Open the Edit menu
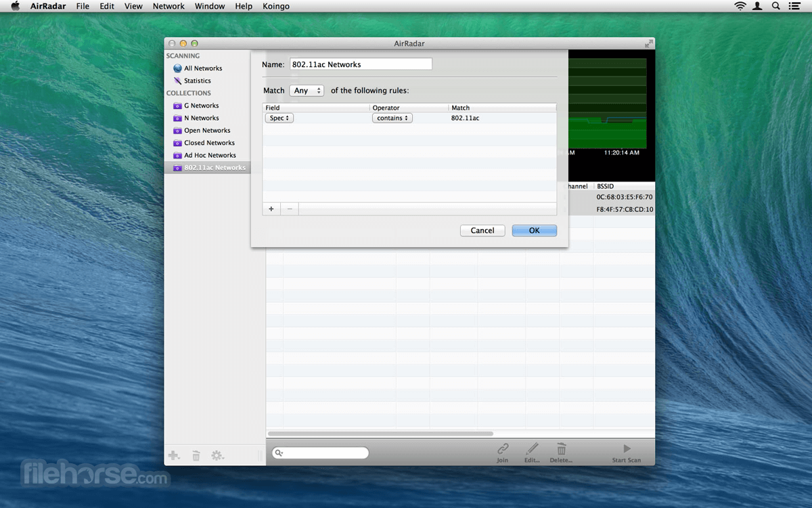The image size is (812, 508). point(107,6)
